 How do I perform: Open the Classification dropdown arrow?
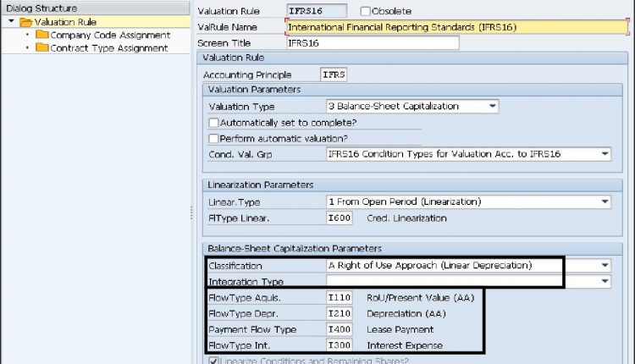[x=605, y=265]
